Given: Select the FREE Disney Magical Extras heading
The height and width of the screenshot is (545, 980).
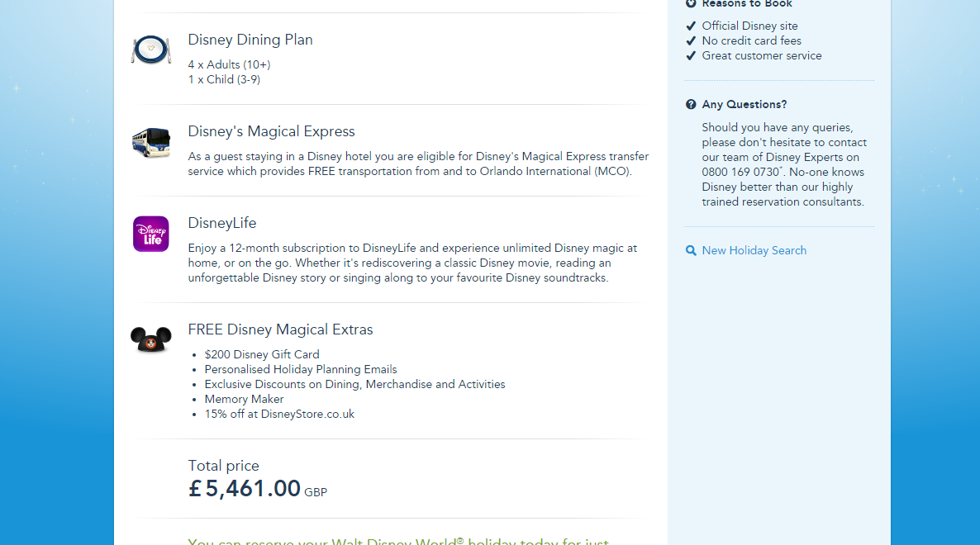Looking at the screenshot, I should point(280,329).
